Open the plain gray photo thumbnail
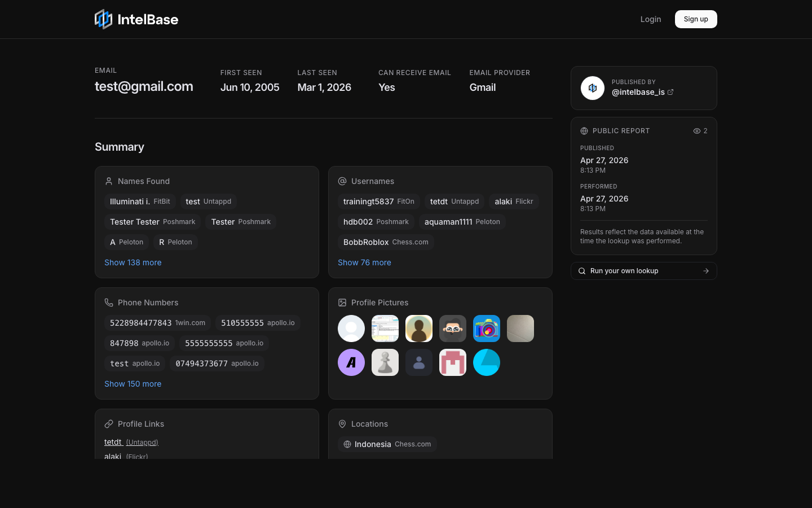This screenshot has height=508, width=812. click(520, 329)
